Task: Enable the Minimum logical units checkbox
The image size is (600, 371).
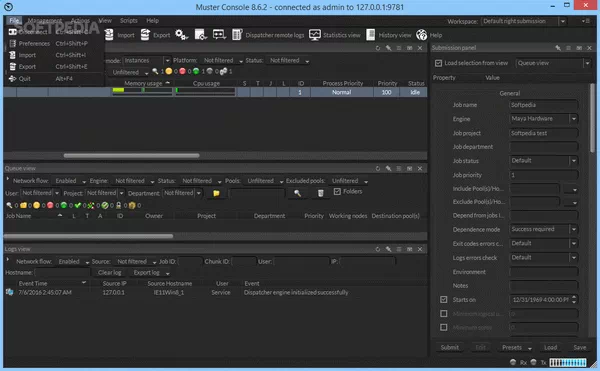Action: click(443, 314)
